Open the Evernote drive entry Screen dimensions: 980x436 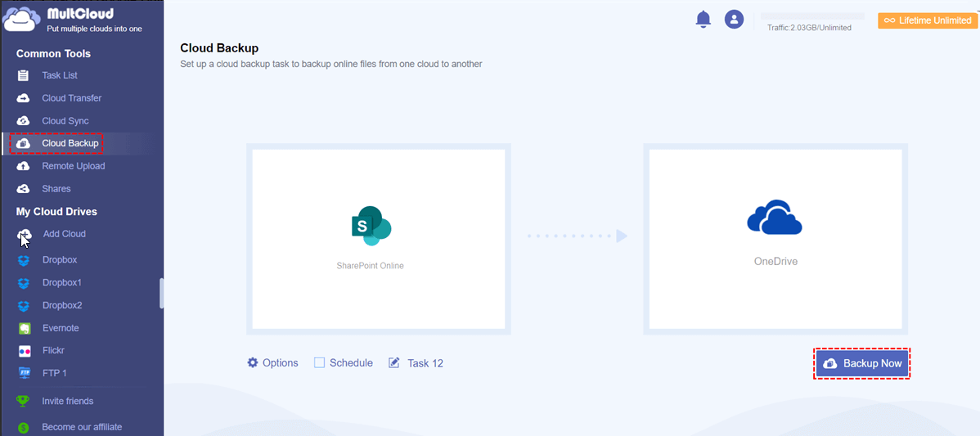coord(61,328)
